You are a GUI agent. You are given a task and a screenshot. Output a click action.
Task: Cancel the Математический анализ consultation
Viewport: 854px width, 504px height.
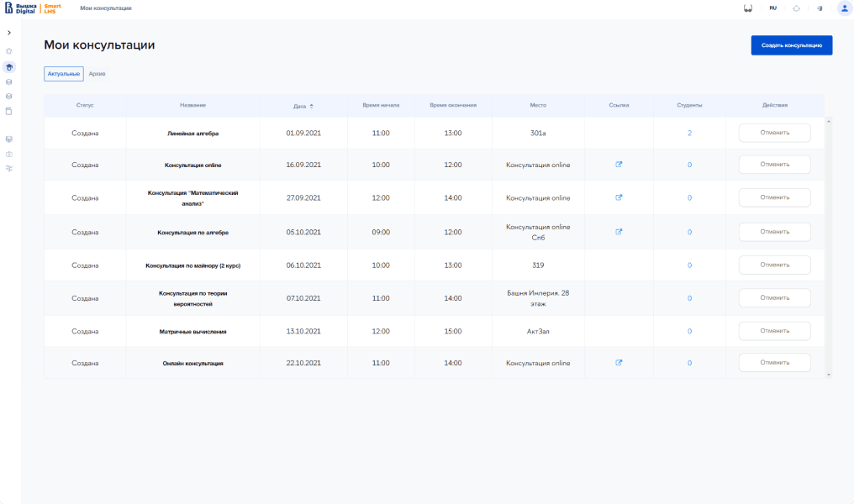click(x=774, y=197)
